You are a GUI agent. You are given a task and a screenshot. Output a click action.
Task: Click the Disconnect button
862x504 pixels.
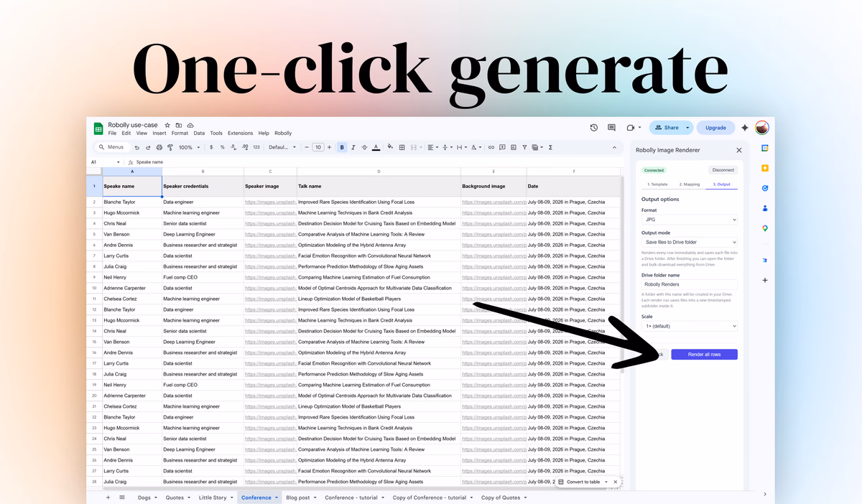click(723, 170)
